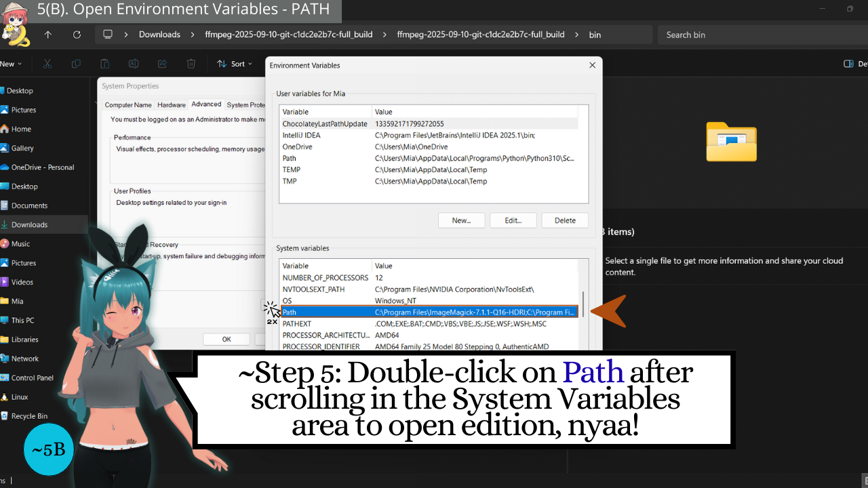Viewport: 868px width, 488px height.
Task: Switch to System Protection tab in System Properties
Action: tap(245, 105)
